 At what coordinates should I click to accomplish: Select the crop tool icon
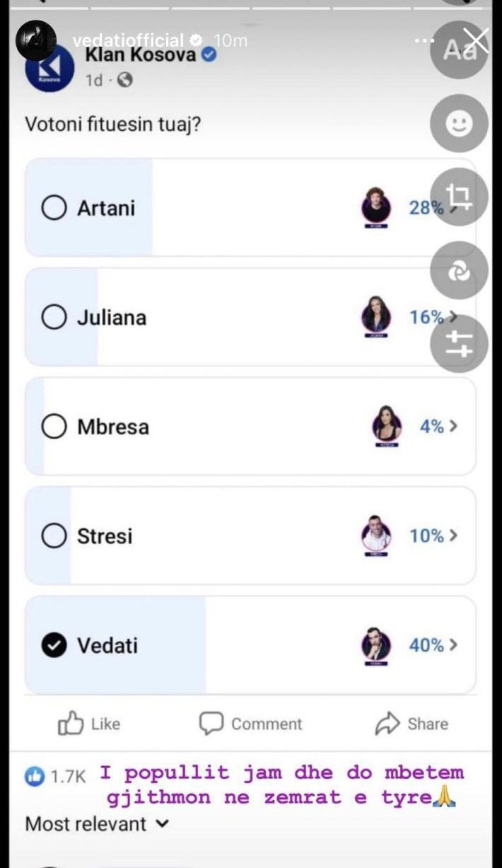[x=459, y=197]
